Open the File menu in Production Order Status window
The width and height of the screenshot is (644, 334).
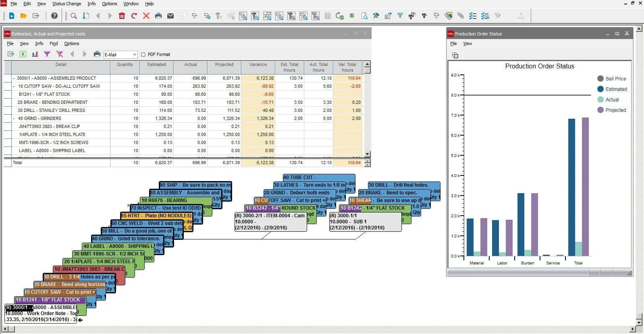[453, 43]
